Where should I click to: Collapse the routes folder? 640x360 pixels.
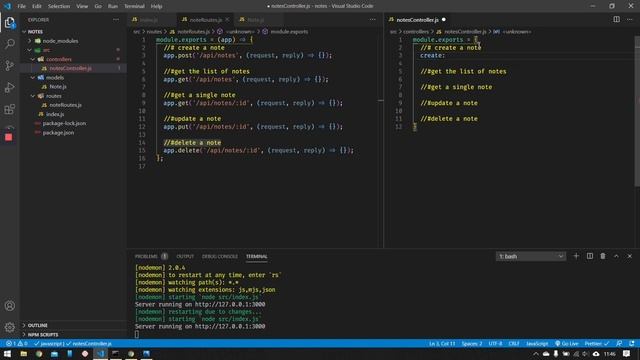[x=73, y=96]
